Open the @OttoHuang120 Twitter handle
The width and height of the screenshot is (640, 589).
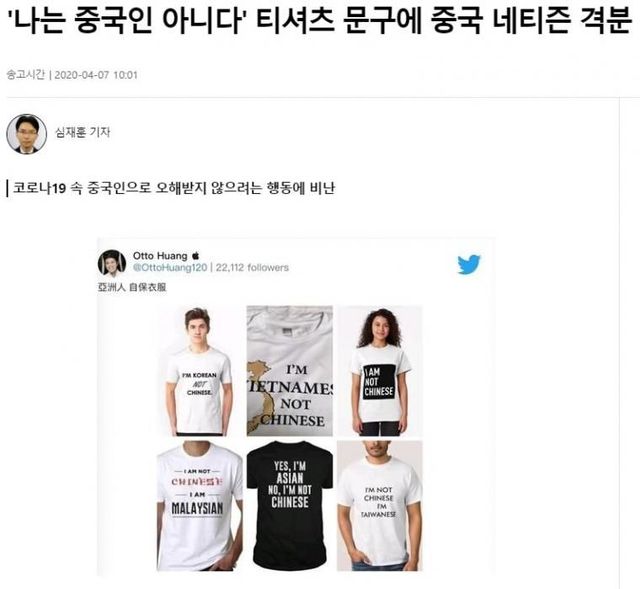coord(170,268)
